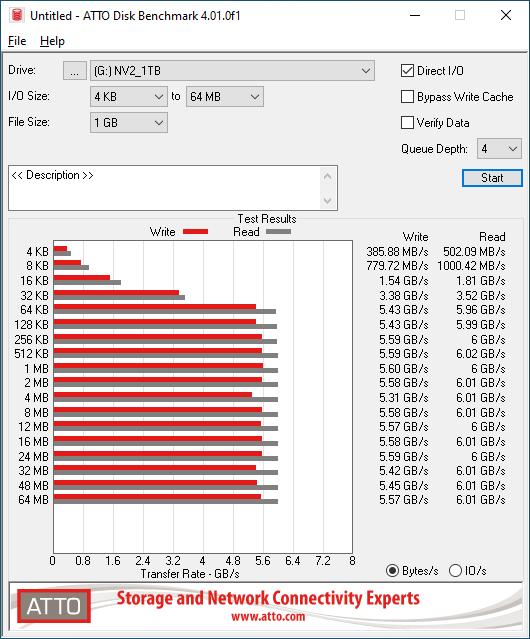
Task: Click the ATTO logo in the banner
Action: tap(54, 606)
